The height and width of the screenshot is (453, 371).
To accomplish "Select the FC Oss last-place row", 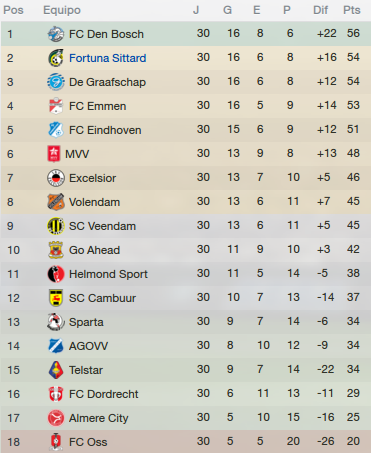I will point(185,441).
